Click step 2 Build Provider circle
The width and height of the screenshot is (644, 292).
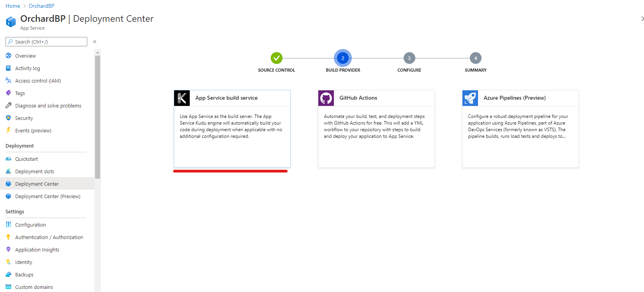[x=343, y=58]
